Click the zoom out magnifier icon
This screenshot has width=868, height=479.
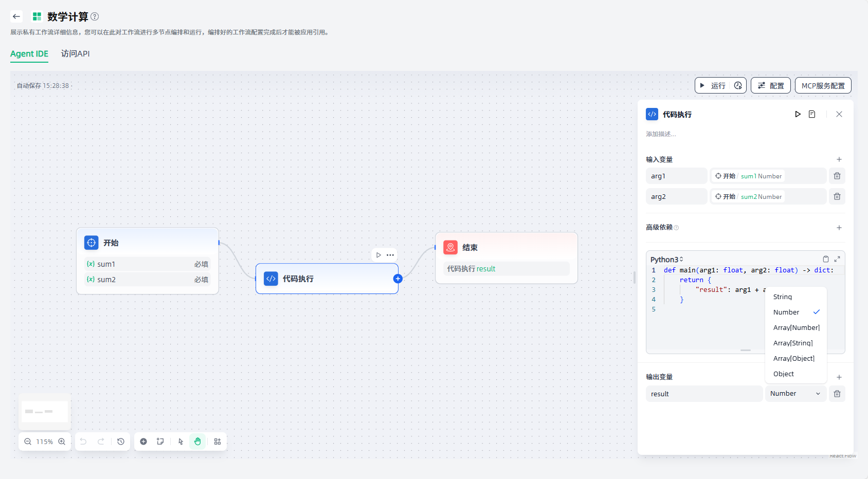pos(28,441)
